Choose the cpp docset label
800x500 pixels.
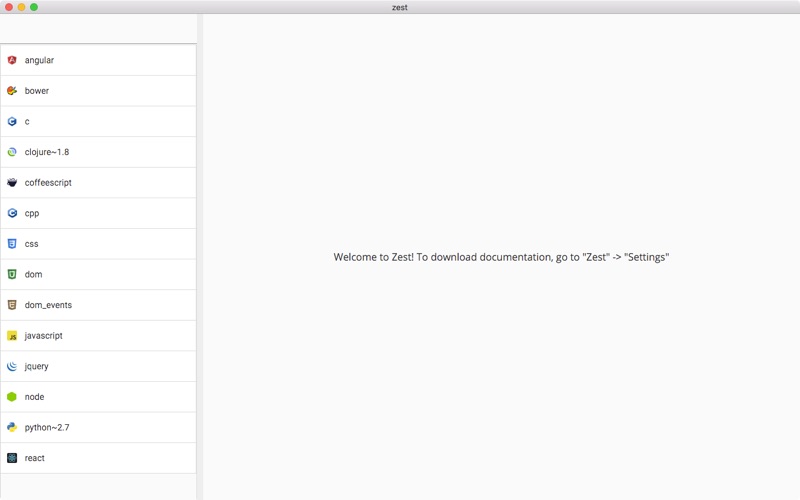pyautogui.click(x=32, y=213)
